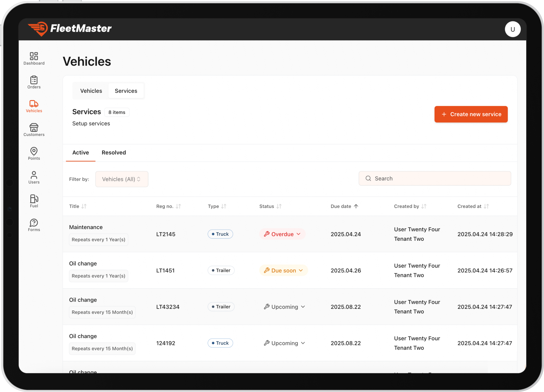
Task: Click the FleetMaster logo
Action: click(70, 29)
